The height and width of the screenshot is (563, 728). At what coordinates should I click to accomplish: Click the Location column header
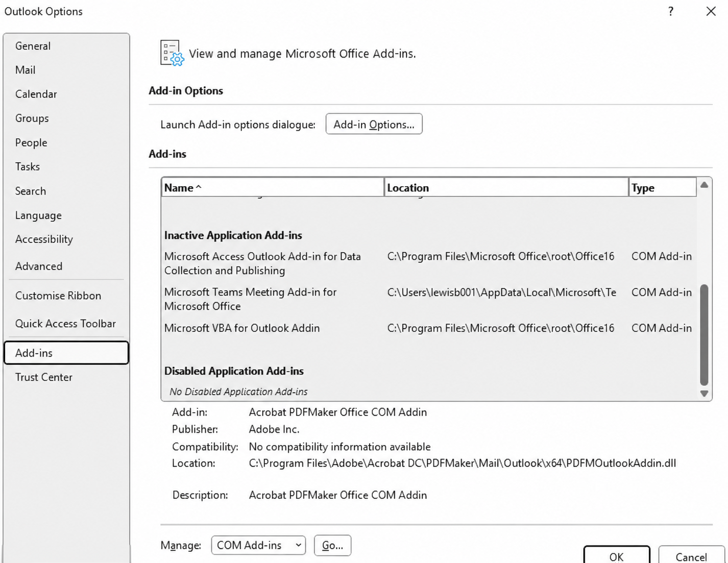pos(506,187)
